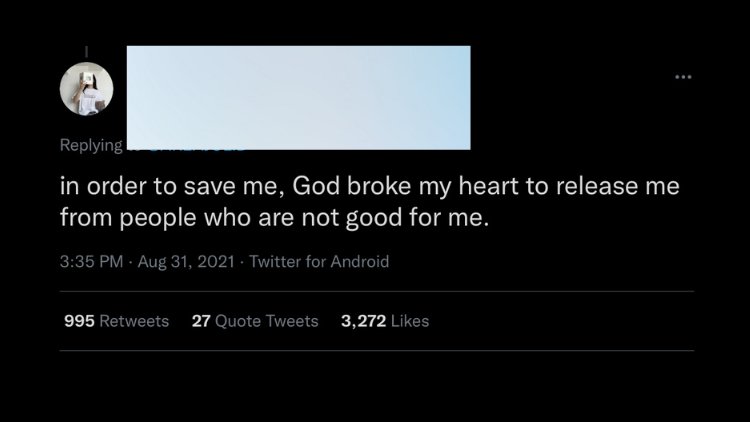This screenshot has height=422, width=750.
Task: Open the author's circular profile picture
Action: coord(87,89)
